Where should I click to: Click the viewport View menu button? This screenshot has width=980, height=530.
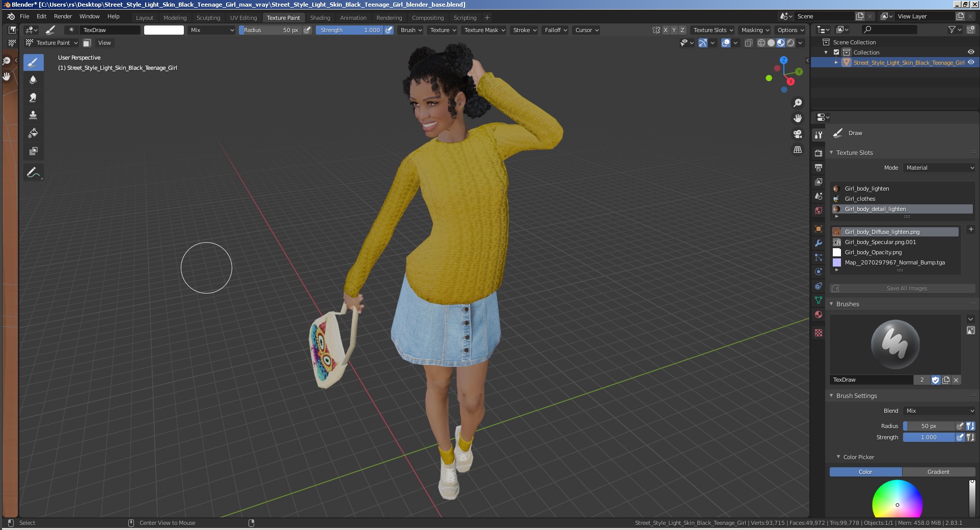click(104, 43)
